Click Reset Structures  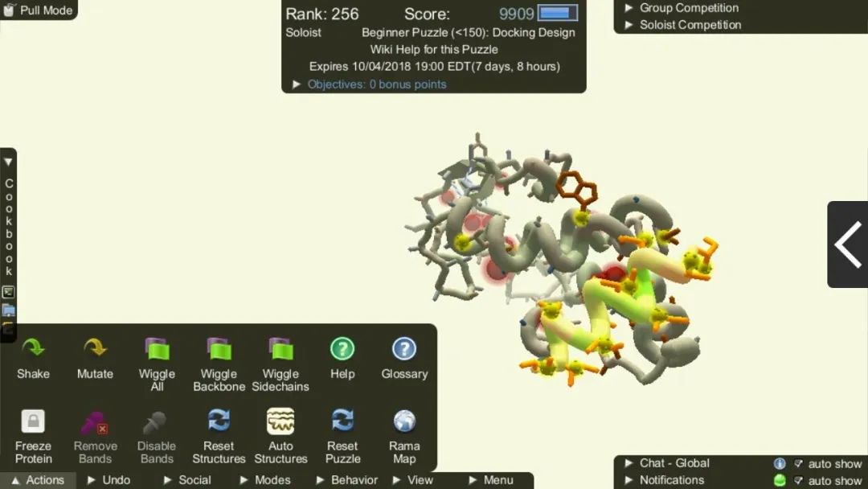219,436
